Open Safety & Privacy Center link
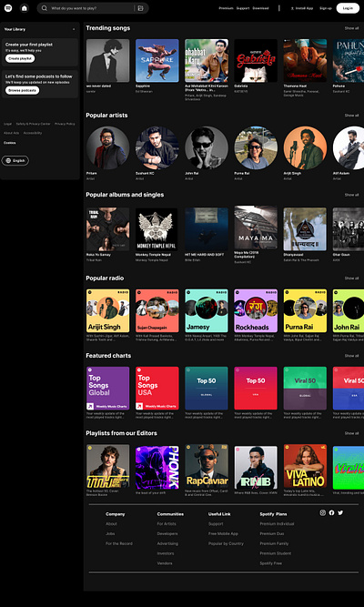This screenshot has height=607, width=364. pos(34,124)
